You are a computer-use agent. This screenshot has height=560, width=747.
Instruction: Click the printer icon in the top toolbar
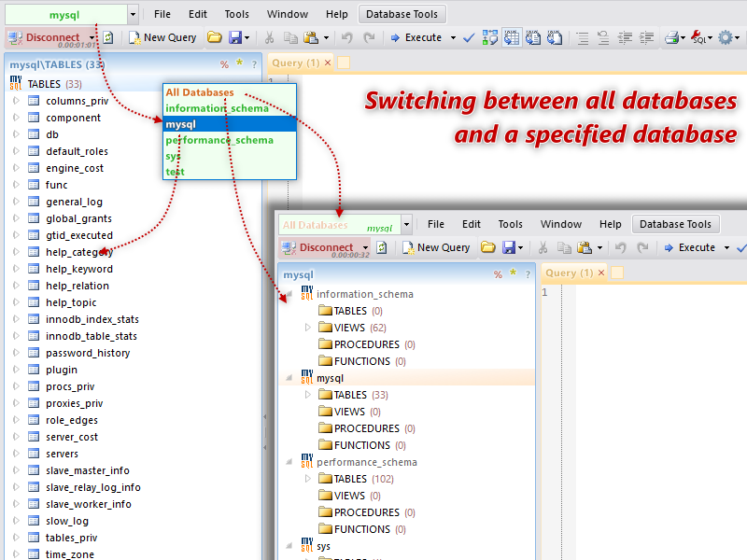(x=671, y=37)
